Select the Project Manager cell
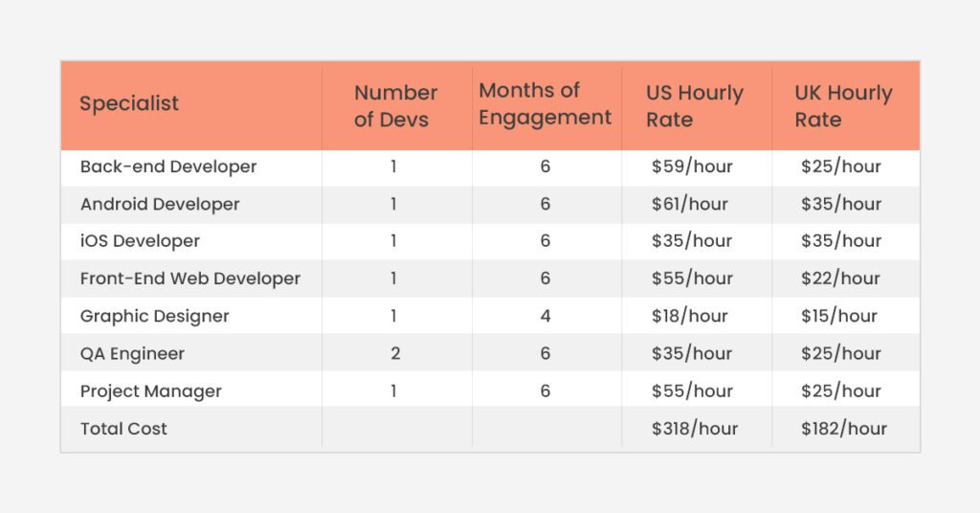Viewport: 980px width, 513px height. pos(150,391)
